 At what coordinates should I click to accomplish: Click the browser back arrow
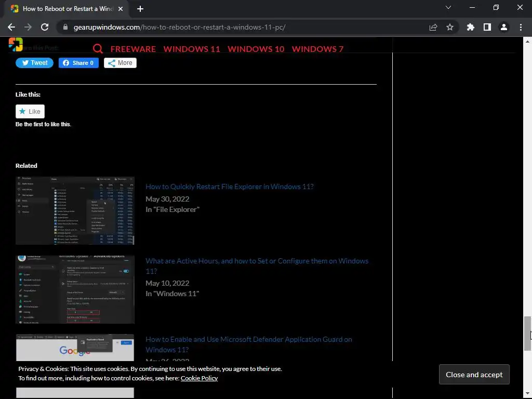tap(11, 27)
